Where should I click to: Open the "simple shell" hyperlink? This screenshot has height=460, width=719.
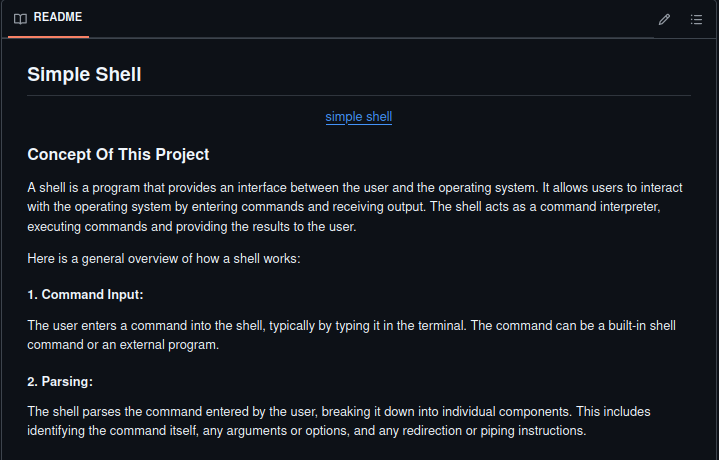[x=358, y=117]
